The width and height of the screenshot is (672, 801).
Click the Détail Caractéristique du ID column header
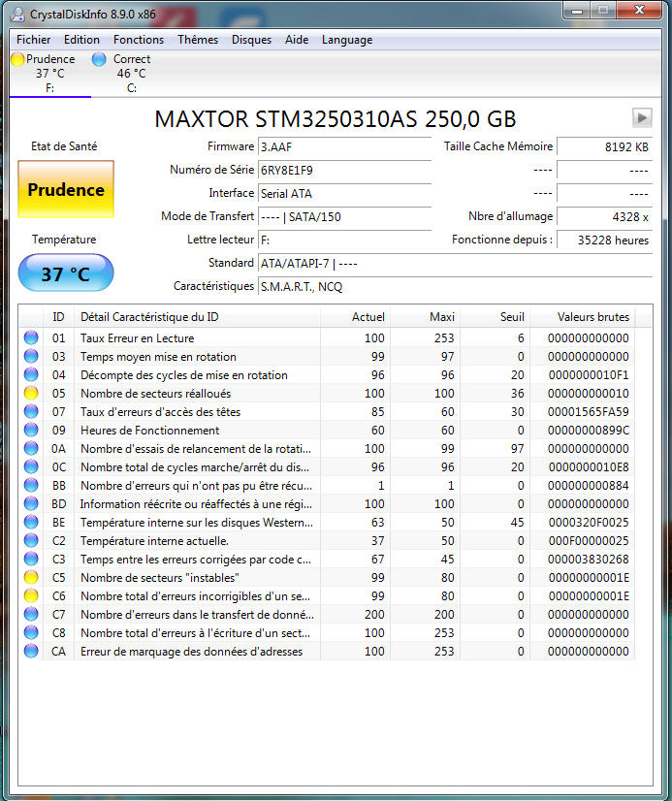pyautogui.click(x=197, y=317)
